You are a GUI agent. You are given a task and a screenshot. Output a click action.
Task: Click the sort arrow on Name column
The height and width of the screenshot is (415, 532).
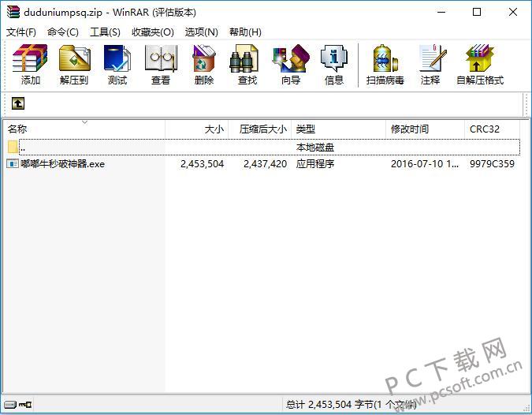coord(85,122)
